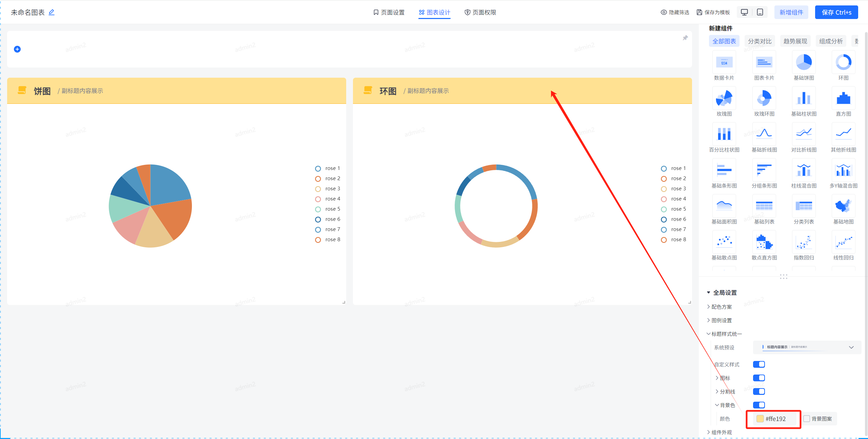868x439 pixels.
Task: Add the 基础散点图 scatter chart
Action: [724, 242]
